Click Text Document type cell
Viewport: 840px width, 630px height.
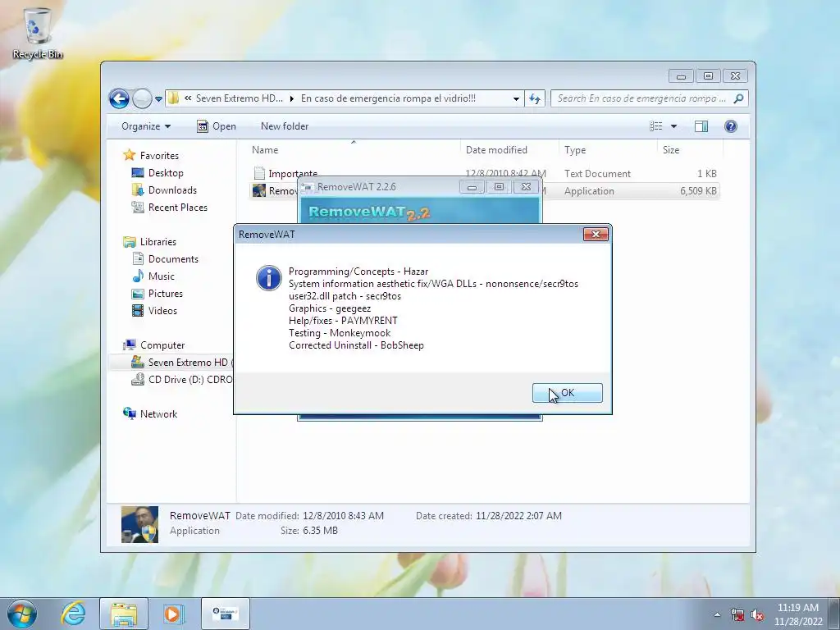tap(597, 174)
